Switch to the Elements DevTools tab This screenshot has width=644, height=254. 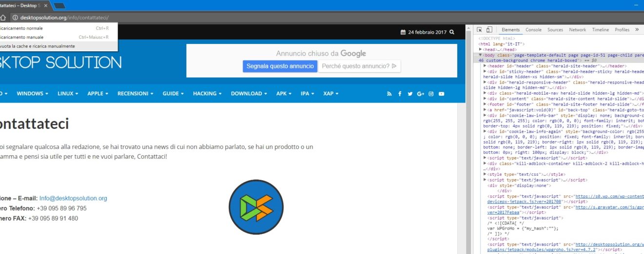510,30
